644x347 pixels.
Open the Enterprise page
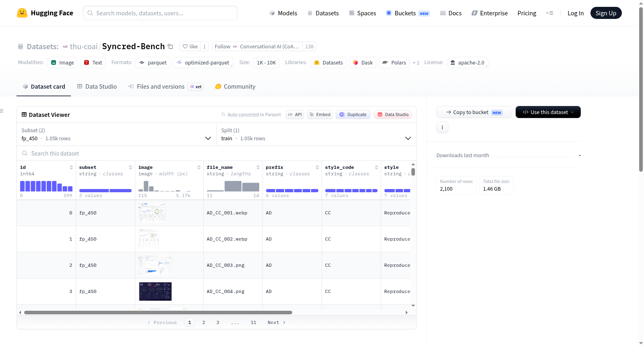point(489,13)
